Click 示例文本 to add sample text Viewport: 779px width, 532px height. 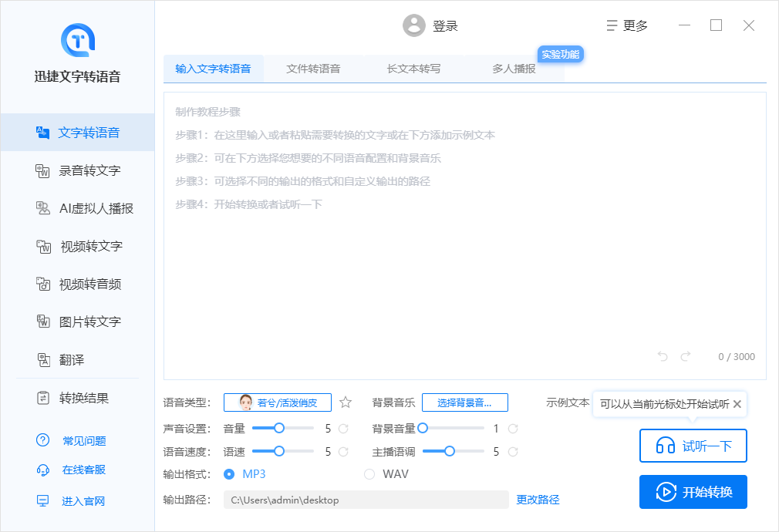568,402
